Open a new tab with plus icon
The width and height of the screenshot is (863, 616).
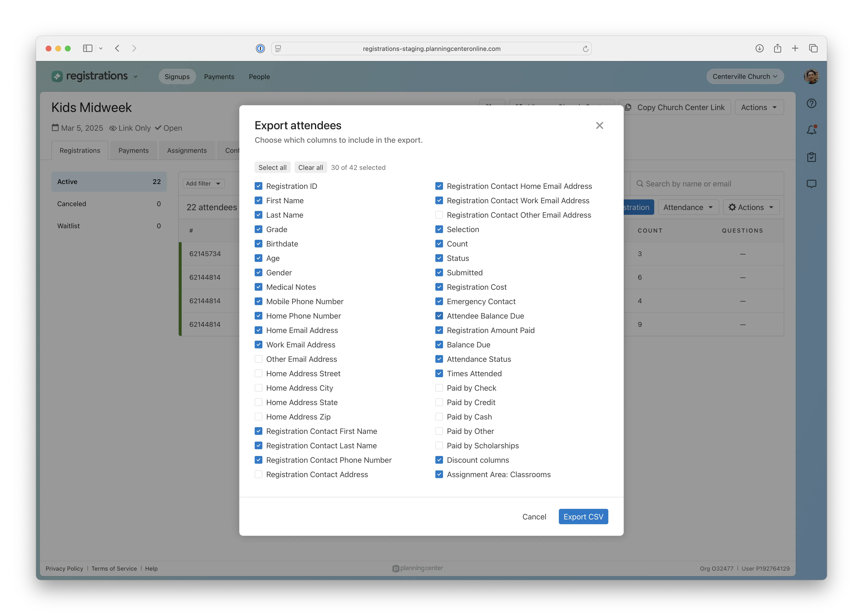[795, 48]
